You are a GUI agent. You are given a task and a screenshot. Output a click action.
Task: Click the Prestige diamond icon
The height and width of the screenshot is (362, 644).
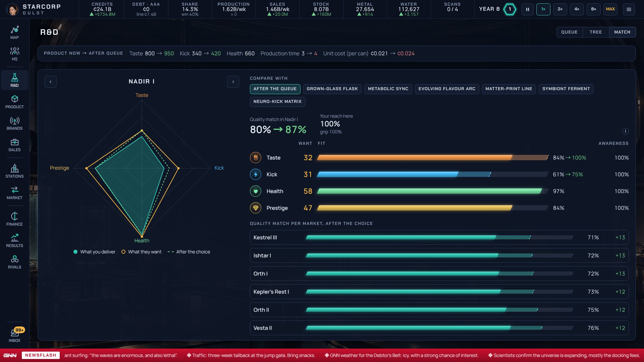pyautogui.click(x=256, y=208)
